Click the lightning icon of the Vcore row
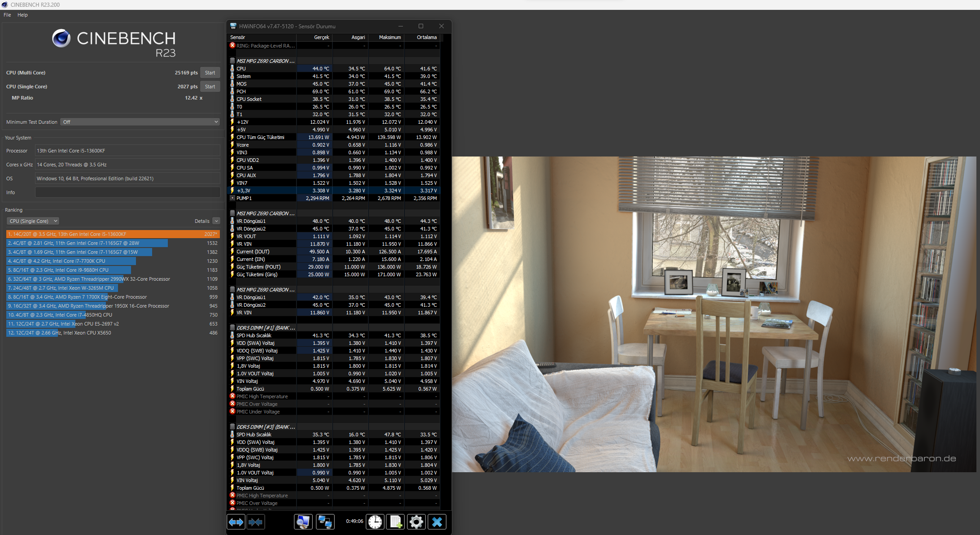This screenshot has width=980, height=535. tap(232, 145)
